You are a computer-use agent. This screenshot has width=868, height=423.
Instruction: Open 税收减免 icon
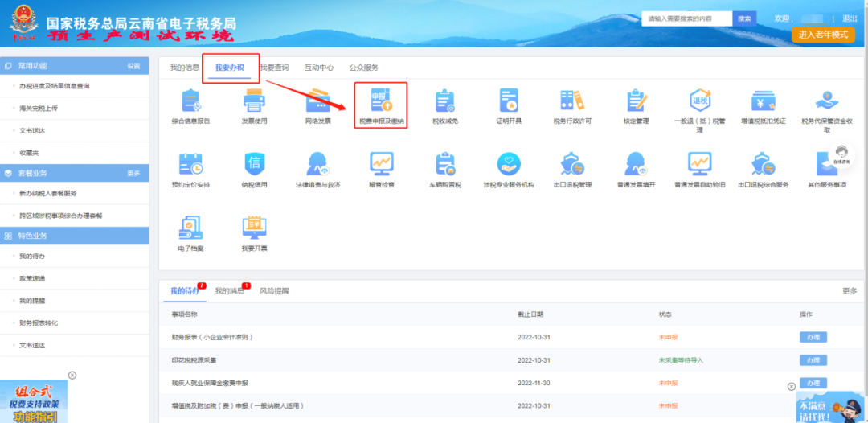coord(445,101)
